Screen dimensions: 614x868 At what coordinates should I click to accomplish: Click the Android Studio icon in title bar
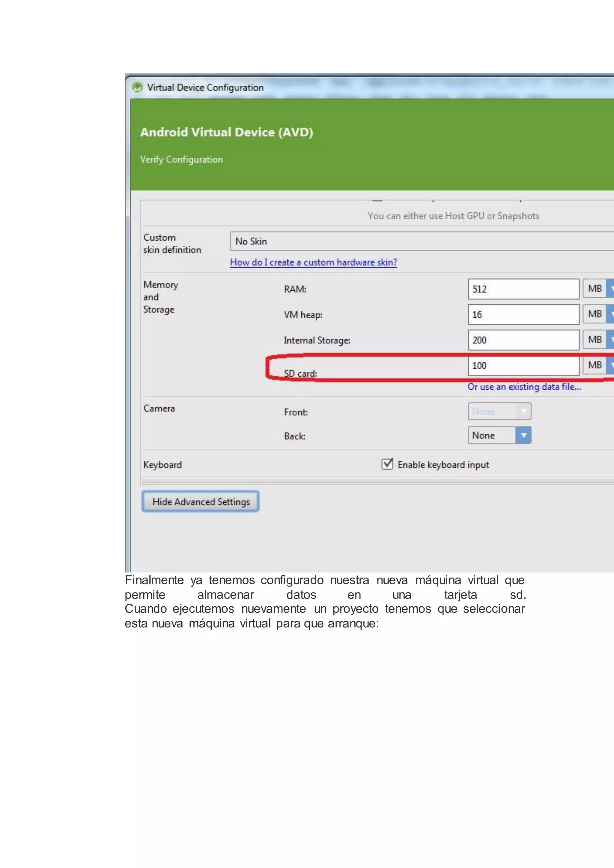pos(137,87)
